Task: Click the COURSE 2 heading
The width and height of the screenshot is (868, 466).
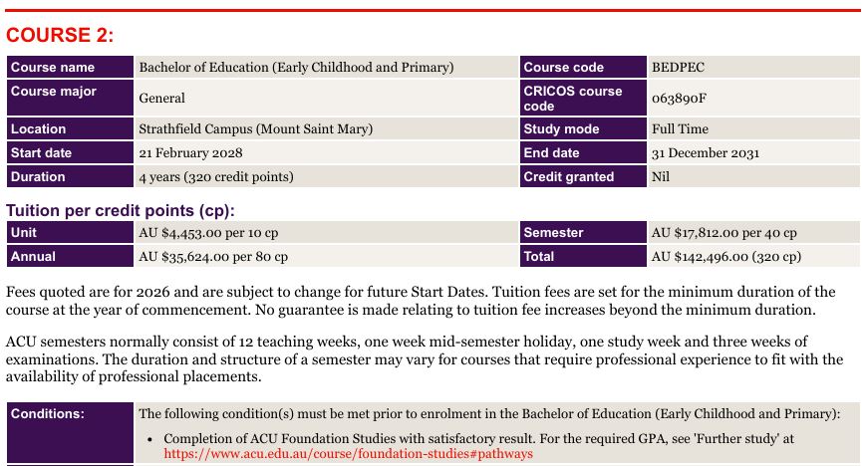Action: [60, 35]
